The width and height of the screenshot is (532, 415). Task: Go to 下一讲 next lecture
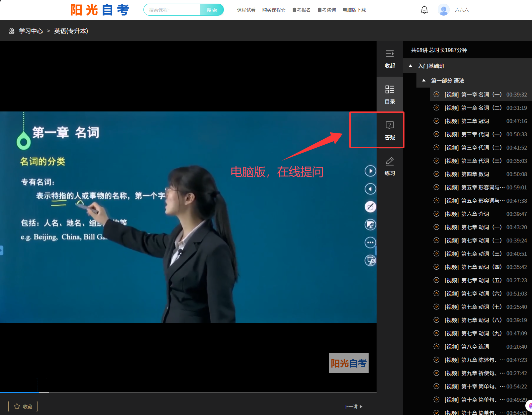353,406
